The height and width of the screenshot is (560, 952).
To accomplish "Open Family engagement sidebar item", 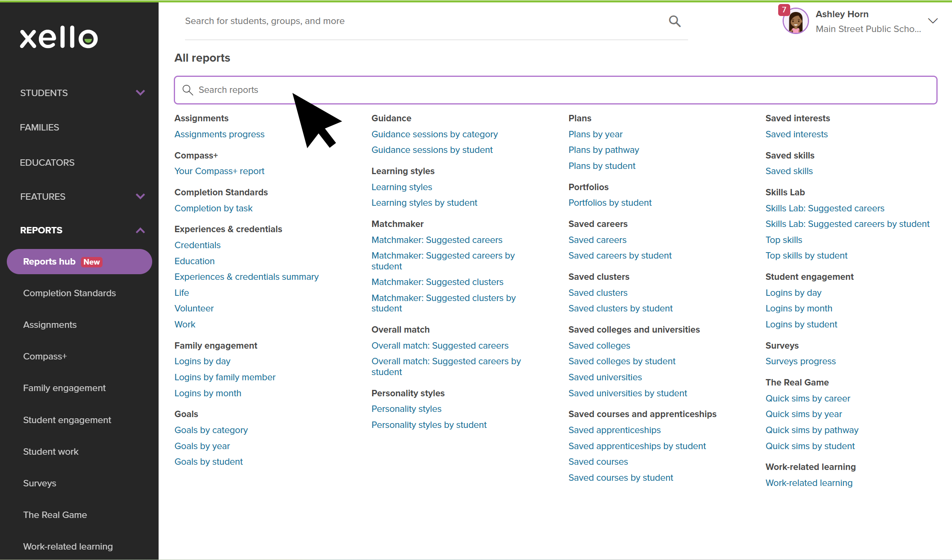I will tap(64, 388).
